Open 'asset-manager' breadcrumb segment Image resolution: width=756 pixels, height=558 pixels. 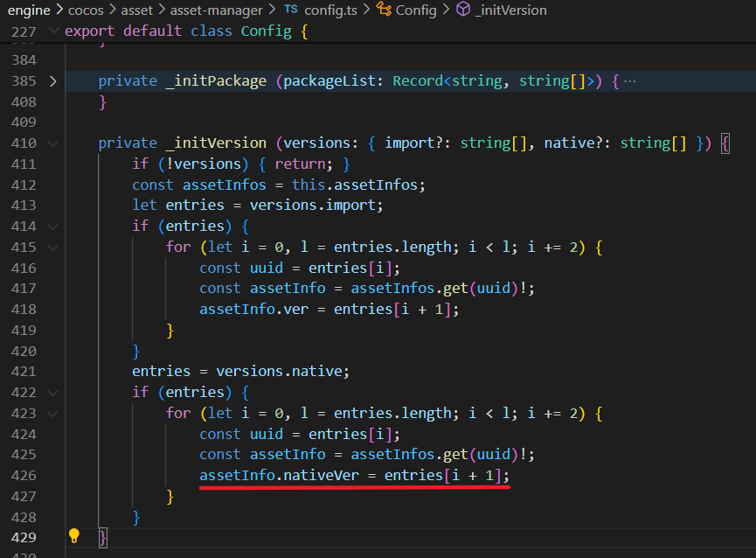[216, 10]
